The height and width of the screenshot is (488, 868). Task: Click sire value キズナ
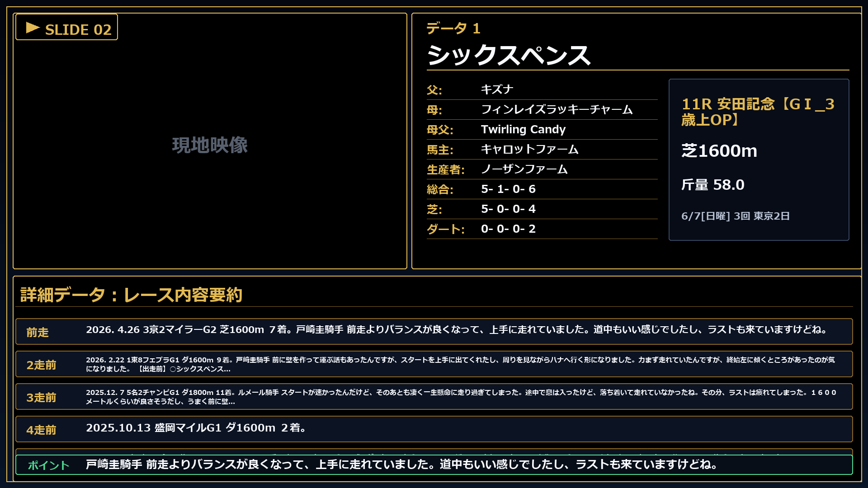[x=497, y=89]
